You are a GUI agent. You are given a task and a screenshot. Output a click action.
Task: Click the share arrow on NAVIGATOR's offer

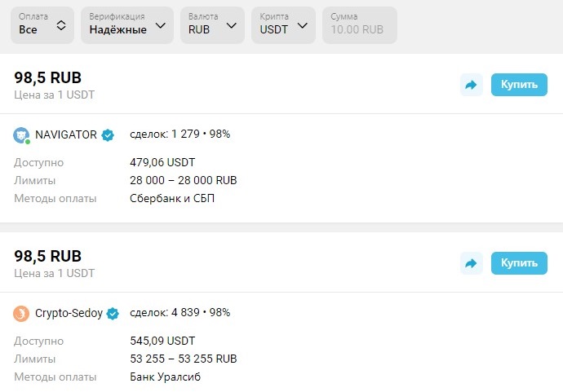[x=471, y=85]
